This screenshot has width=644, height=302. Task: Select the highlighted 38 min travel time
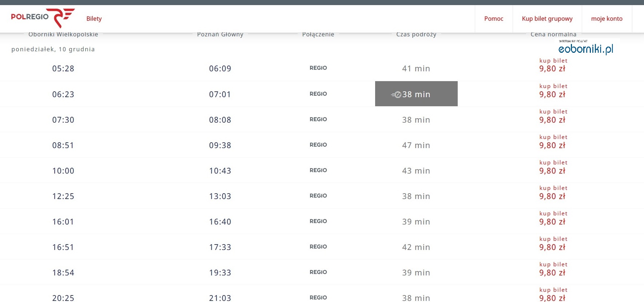click(x=416, y=94)
